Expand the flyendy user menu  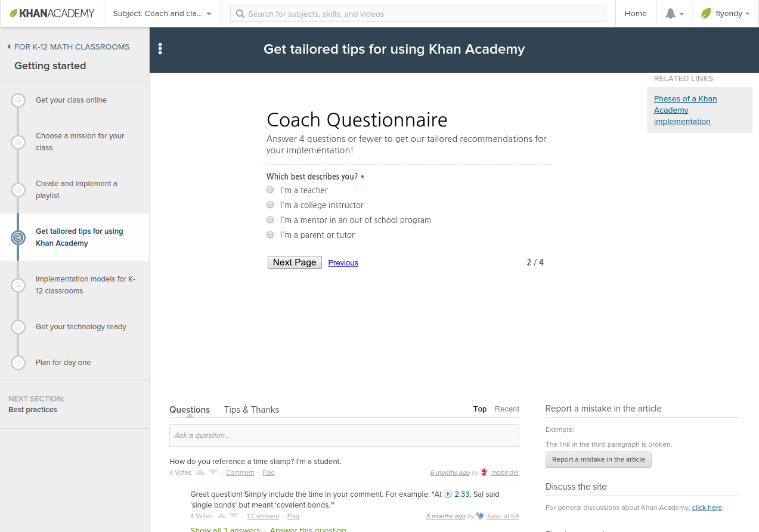point(726,14)
